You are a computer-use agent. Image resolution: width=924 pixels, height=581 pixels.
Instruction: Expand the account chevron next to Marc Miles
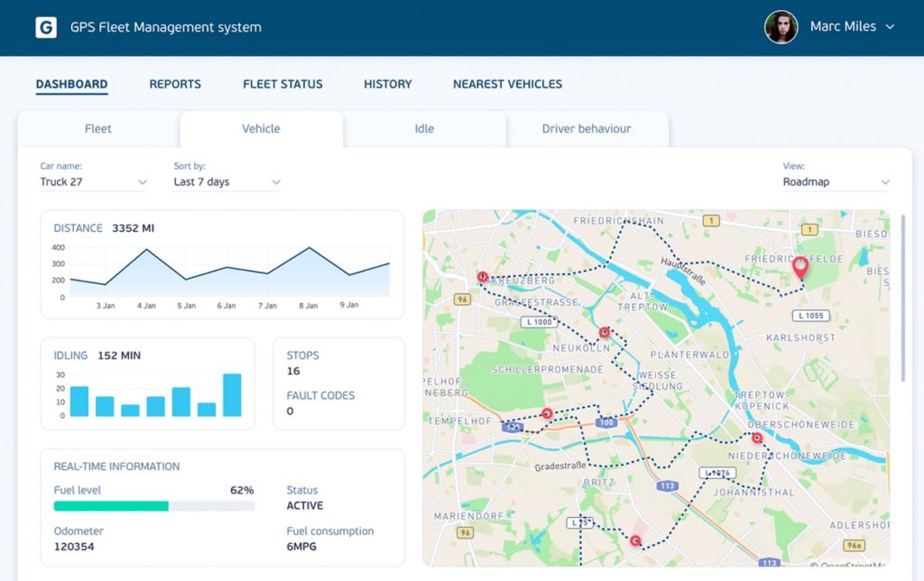[x=892, y=27]
